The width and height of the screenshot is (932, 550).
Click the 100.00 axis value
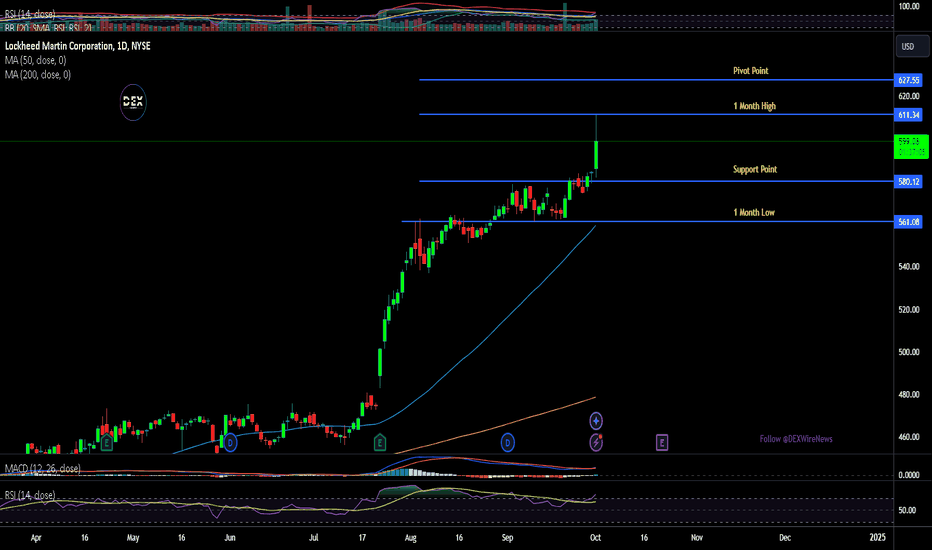click(909, 7)
